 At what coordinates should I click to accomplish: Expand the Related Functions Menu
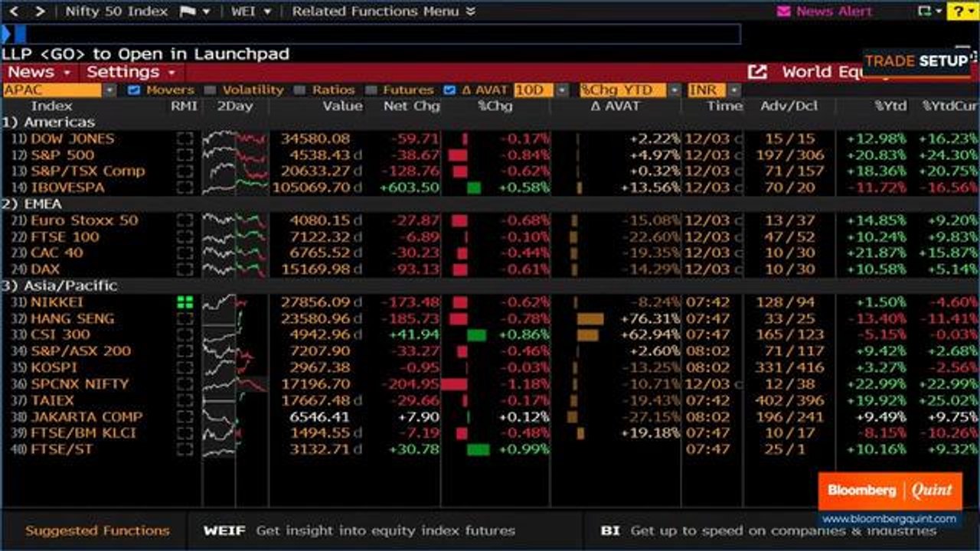tap(384, 11)
